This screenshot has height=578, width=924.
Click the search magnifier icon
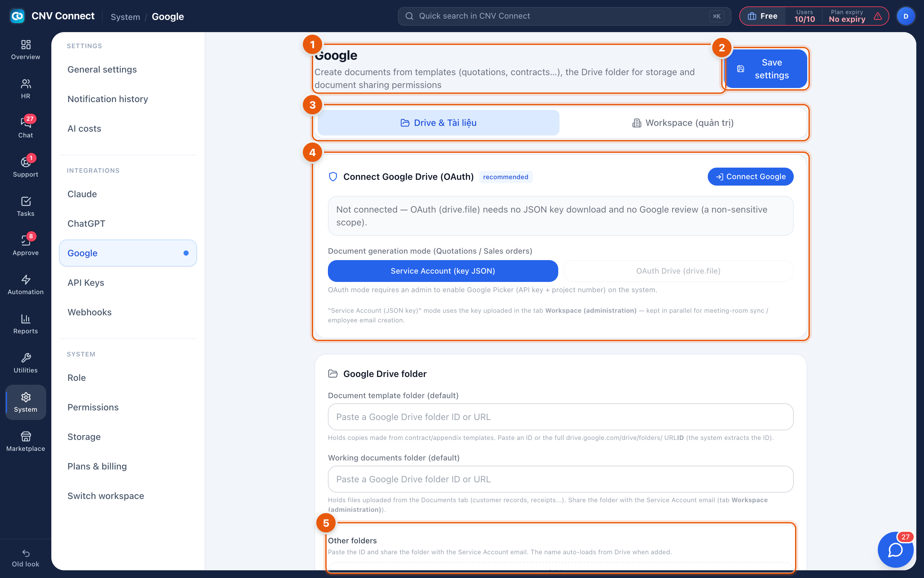[409, 16]
